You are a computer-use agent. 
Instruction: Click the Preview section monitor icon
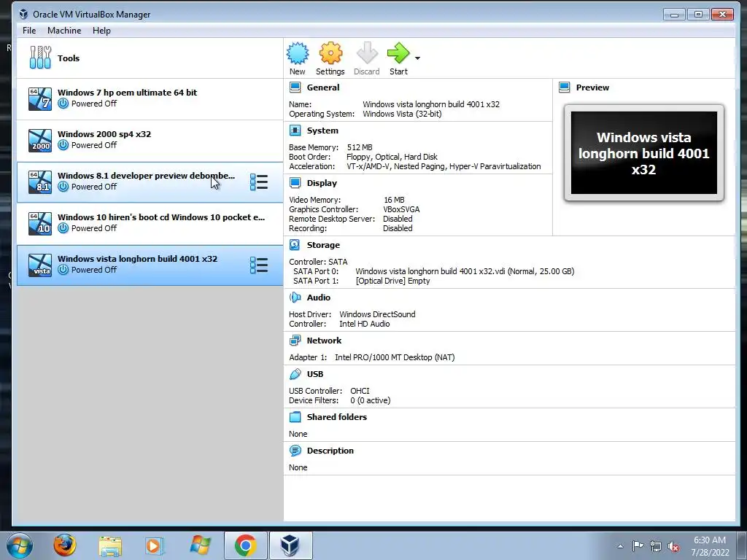click(565, 87)
